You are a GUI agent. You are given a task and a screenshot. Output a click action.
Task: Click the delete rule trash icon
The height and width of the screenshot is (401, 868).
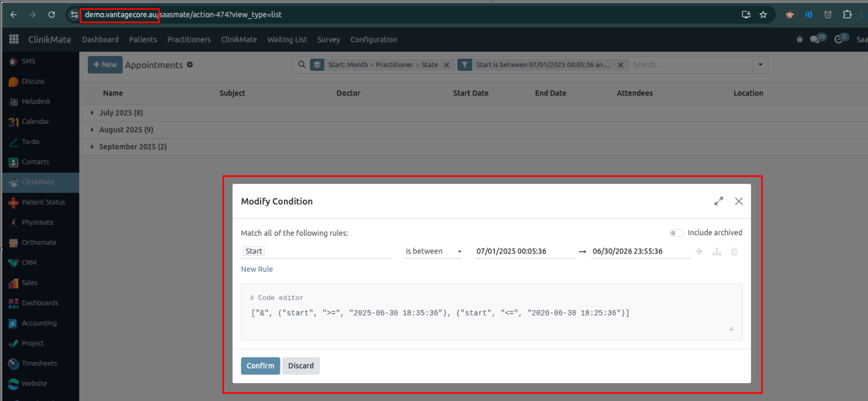tap(734, 252)
